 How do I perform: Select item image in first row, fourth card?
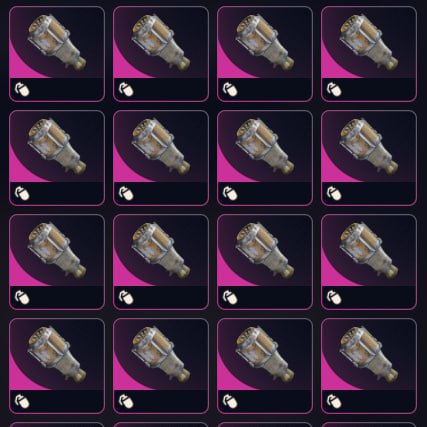[369, 42]
